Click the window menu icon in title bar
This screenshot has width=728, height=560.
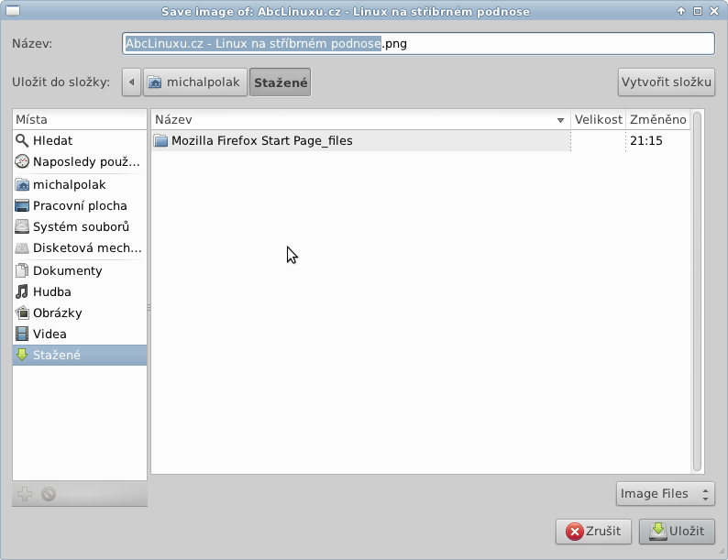point(13,10)
